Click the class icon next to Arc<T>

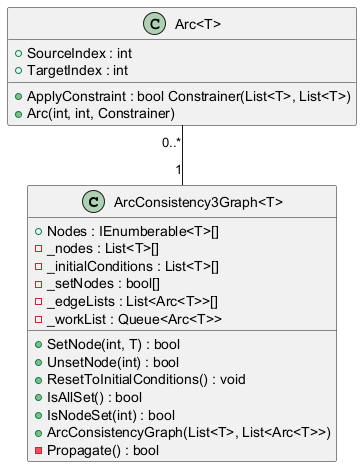coord(154,24)
